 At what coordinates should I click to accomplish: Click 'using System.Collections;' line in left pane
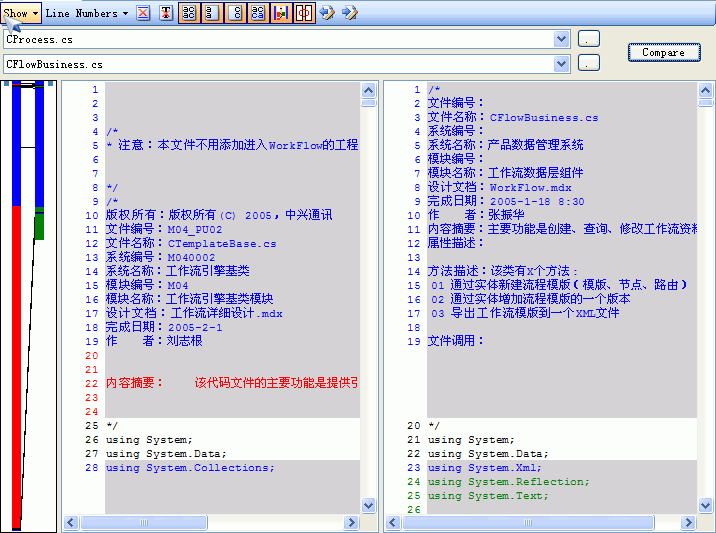pos(190,468)
